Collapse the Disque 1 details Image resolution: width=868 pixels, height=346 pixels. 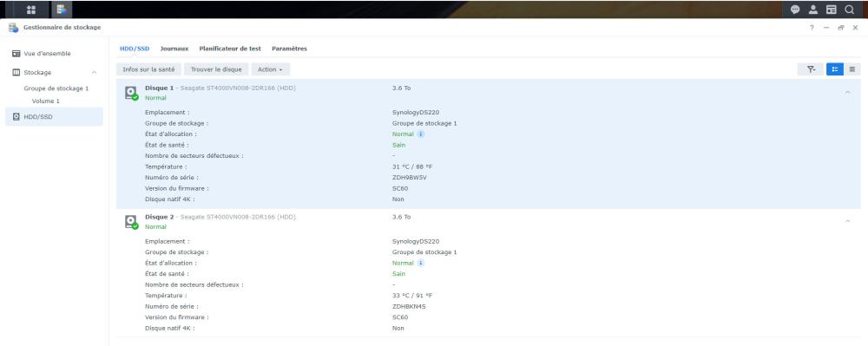(x=847, y=92)
